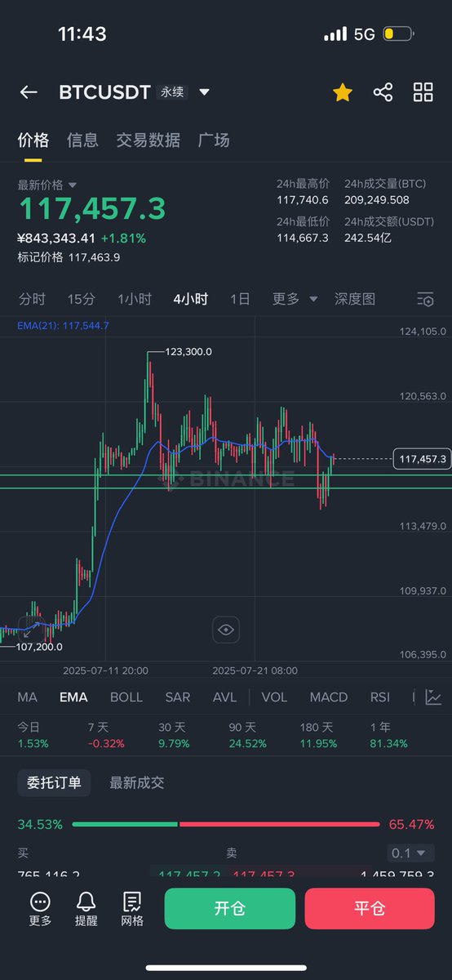This screenshot has height=980, width=452.
Task: Open the 提醒 bell alert icon
Action: tap(86, 909)
